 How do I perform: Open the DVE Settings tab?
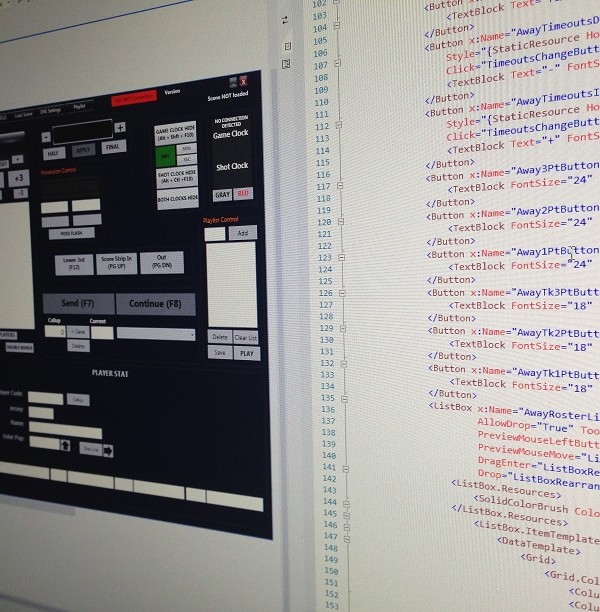[x=51, y=111]
